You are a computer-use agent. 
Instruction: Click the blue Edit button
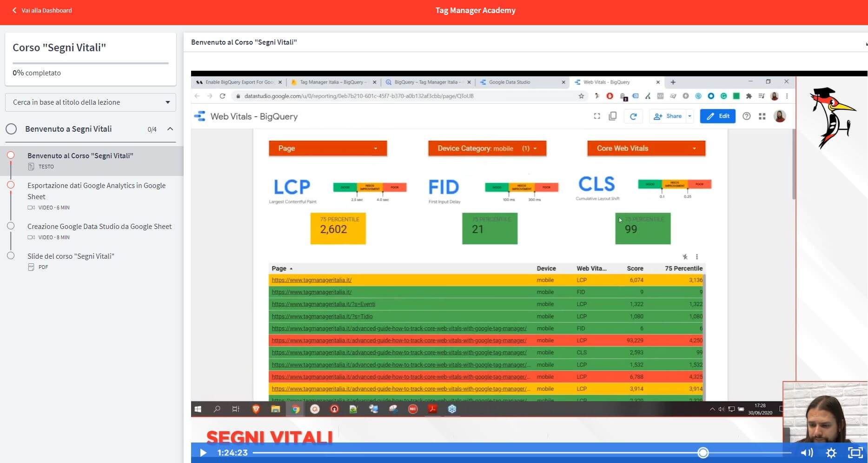point(718,116)
